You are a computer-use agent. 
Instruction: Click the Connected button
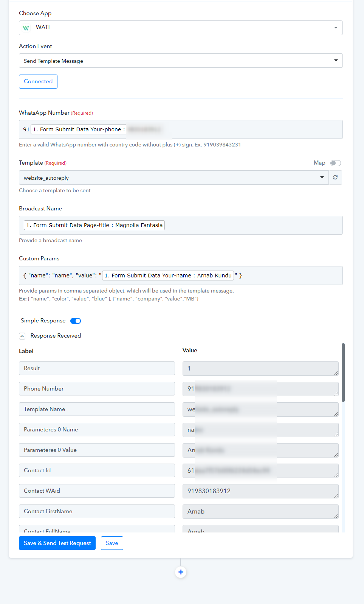pos(38,81)
